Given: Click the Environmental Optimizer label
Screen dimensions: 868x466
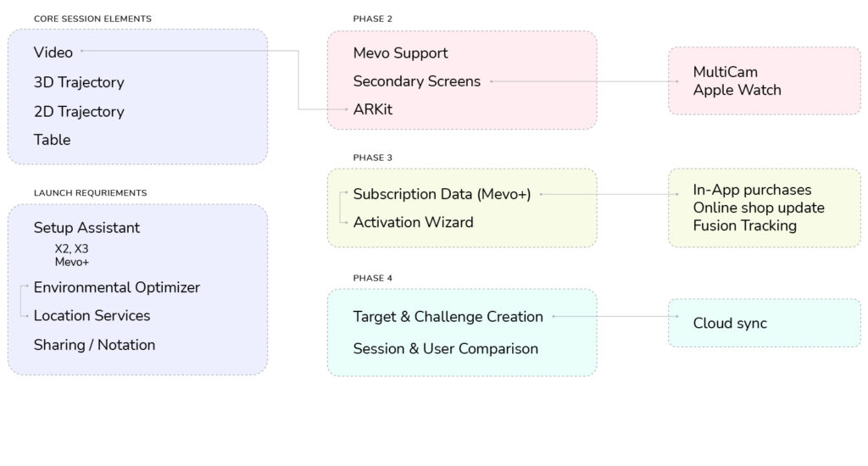Looking at the screenshot, I should coord(117,287).
